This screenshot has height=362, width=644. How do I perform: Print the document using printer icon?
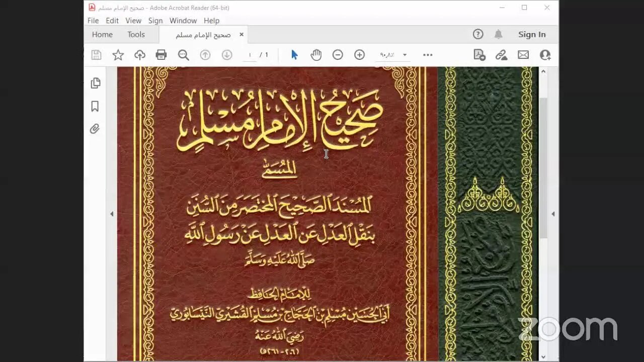tap(161, 55)
